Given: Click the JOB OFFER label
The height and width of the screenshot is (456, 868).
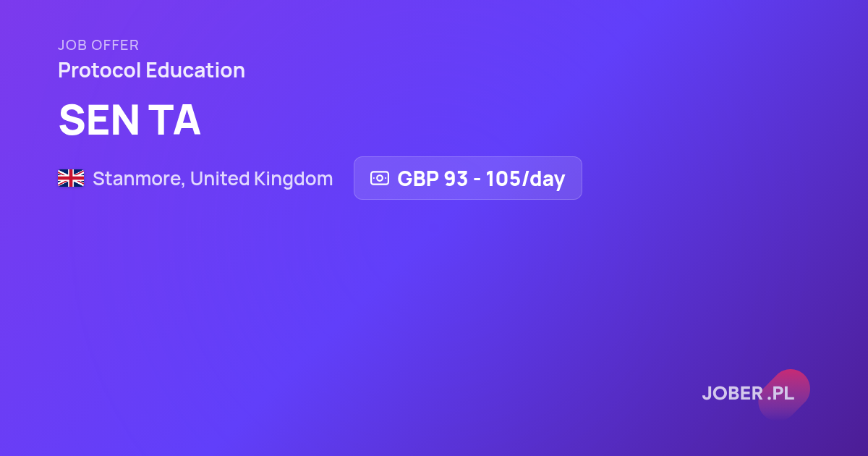Looking at the screenshot, I should (98, 45).
